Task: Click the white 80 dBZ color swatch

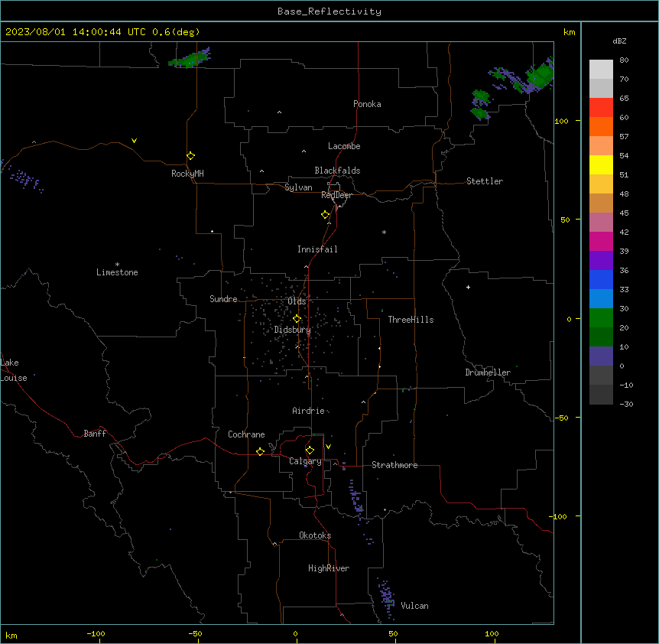Action: click(601, 70)
